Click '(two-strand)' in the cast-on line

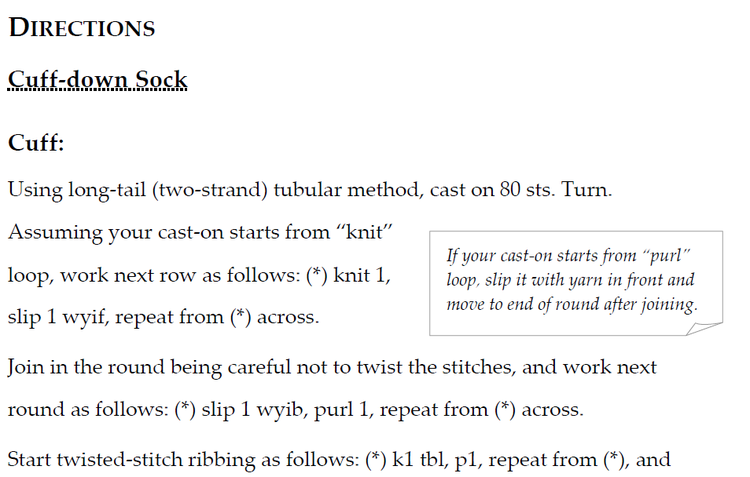click(x=210, y=190)
